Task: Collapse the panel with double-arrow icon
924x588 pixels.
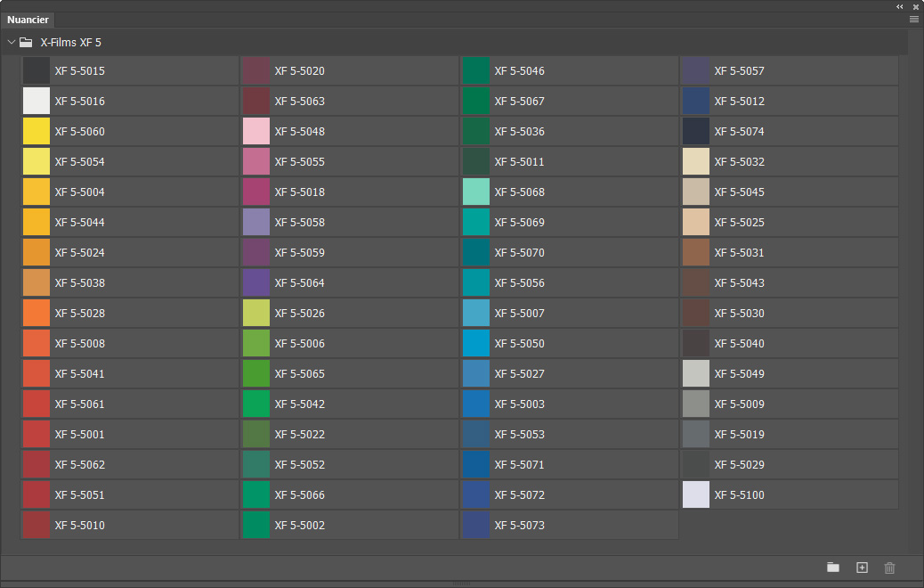Action: [x=900, y=6]
